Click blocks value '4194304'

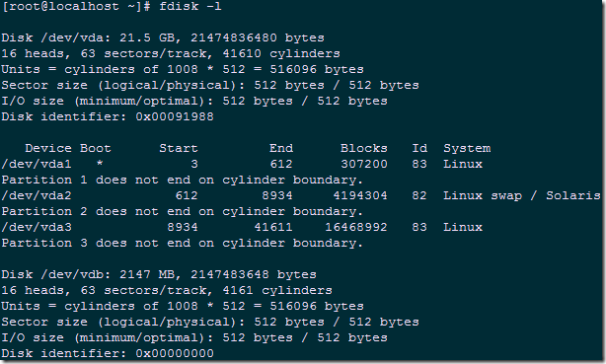[360, 196]
